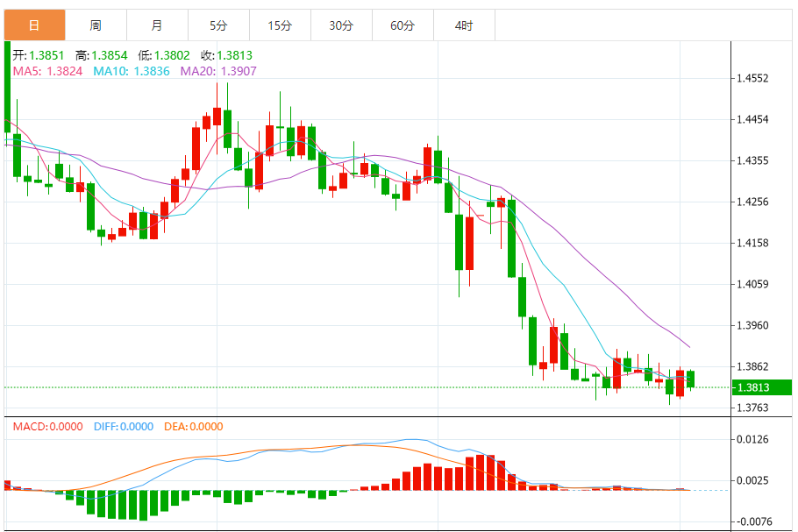798x532 pixels.
Task: Click the last green candlestick on the right
Action: coord(691,379)
